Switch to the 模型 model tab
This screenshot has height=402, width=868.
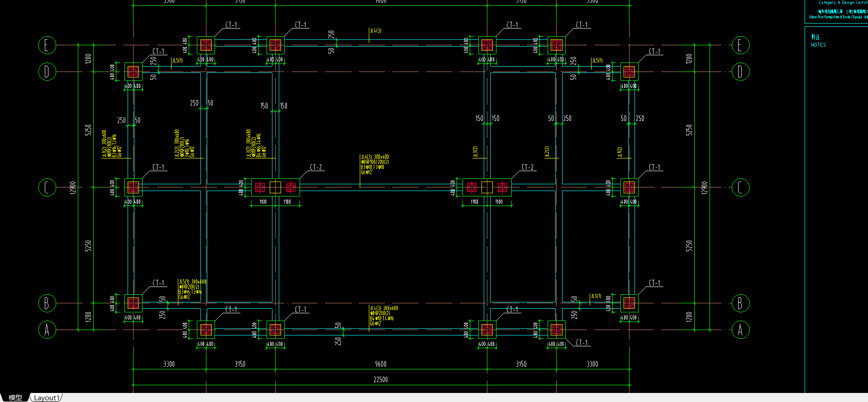coord(15,397)
